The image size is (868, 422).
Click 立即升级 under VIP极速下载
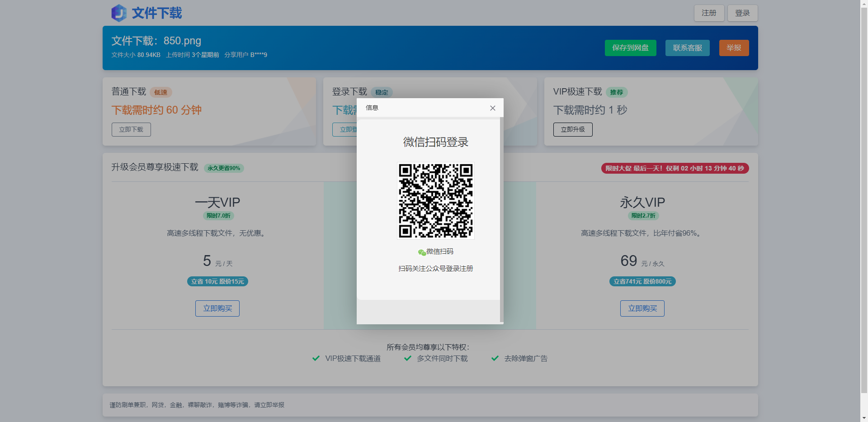pos(573,129)
